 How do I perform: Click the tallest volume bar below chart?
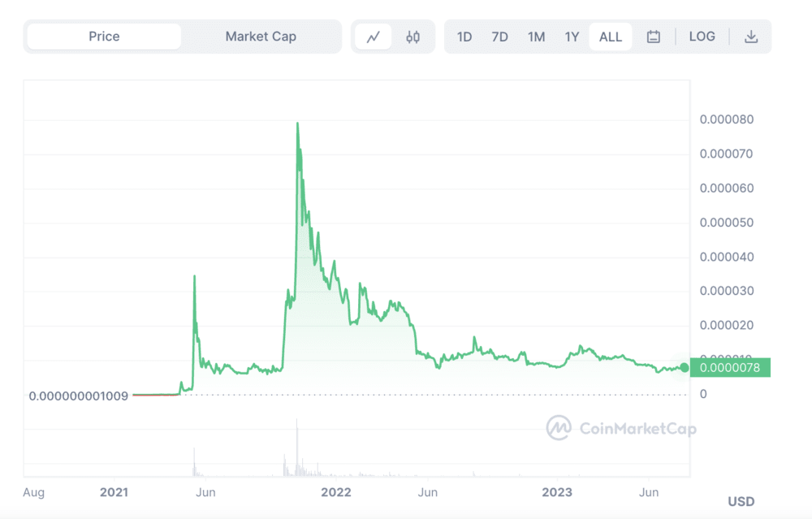click(x=297, y=447)
